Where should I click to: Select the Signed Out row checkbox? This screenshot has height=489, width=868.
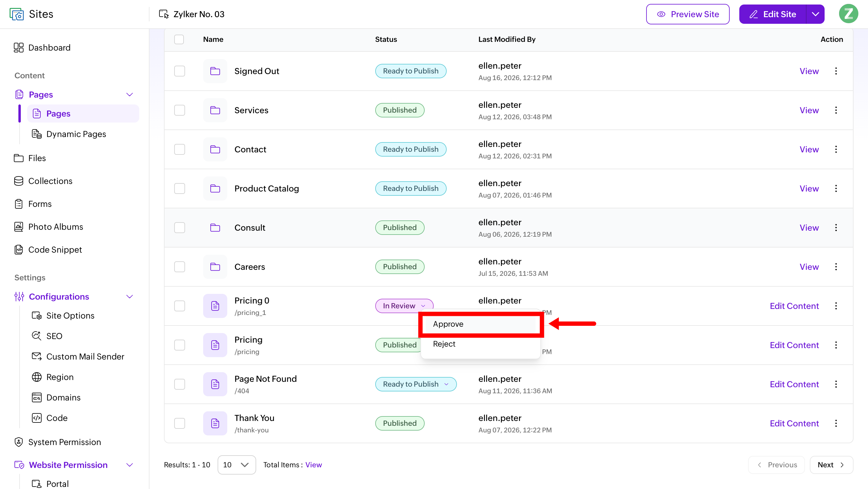point(180,71)
